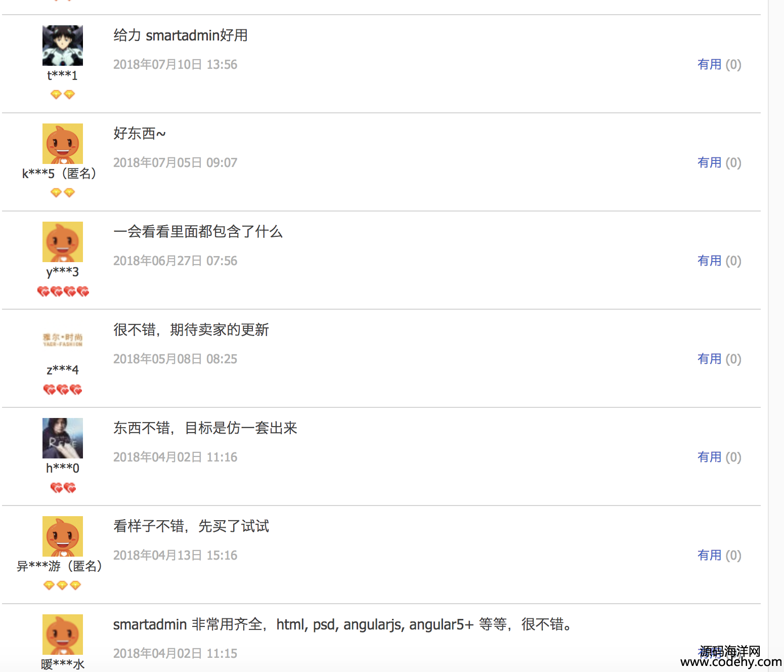
Task: Mark the 先买了试试 review as 有用
Action: click(x=719, y=555)
